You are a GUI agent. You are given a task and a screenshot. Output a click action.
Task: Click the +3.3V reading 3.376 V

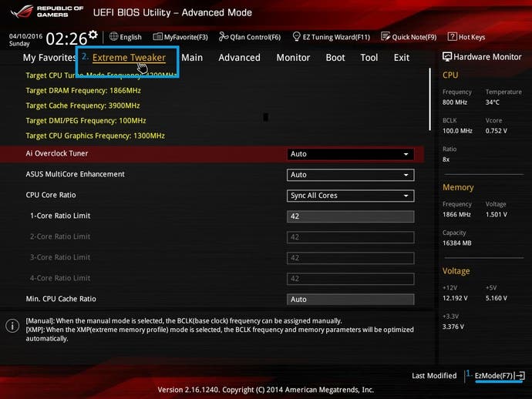click(x=453, y=327)
